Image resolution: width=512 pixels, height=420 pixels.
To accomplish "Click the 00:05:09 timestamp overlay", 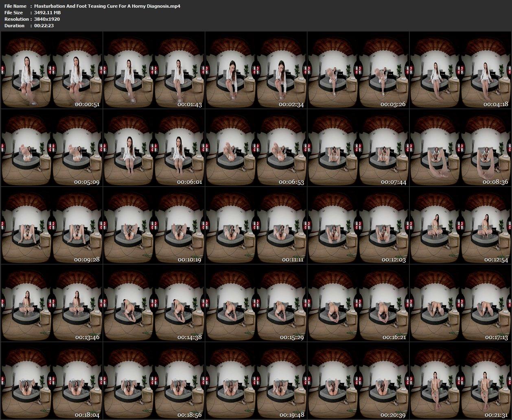I will tap(87, 182).
